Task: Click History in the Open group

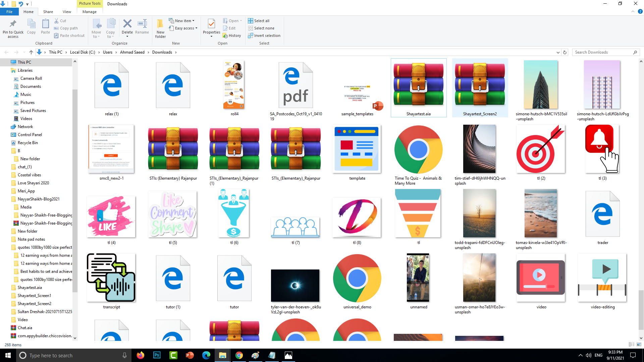Action: coord(232,36)
